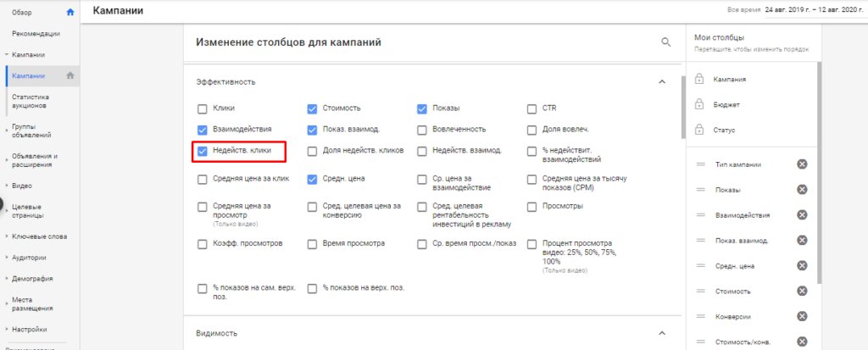Click the search magnifier icon in column editor
868x350 pixels.
click(665, 42)
